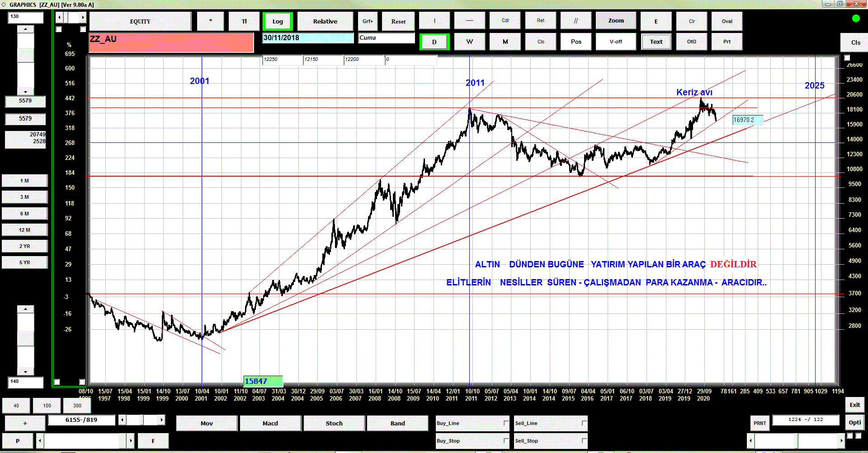Click the V-off button
The width and height of the screenshot is (868, 453).
(x=616, y=42)
